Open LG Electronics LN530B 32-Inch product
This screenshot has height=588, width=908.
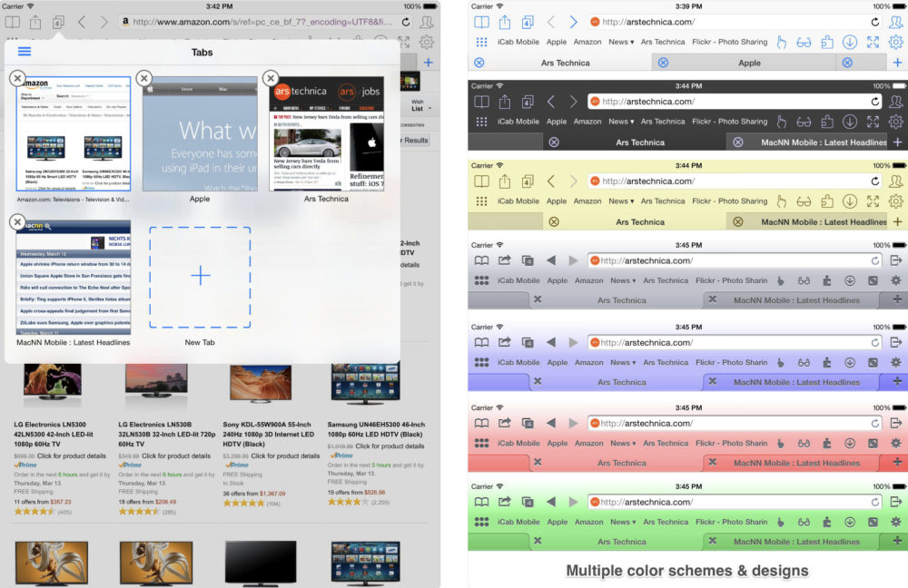167,434
